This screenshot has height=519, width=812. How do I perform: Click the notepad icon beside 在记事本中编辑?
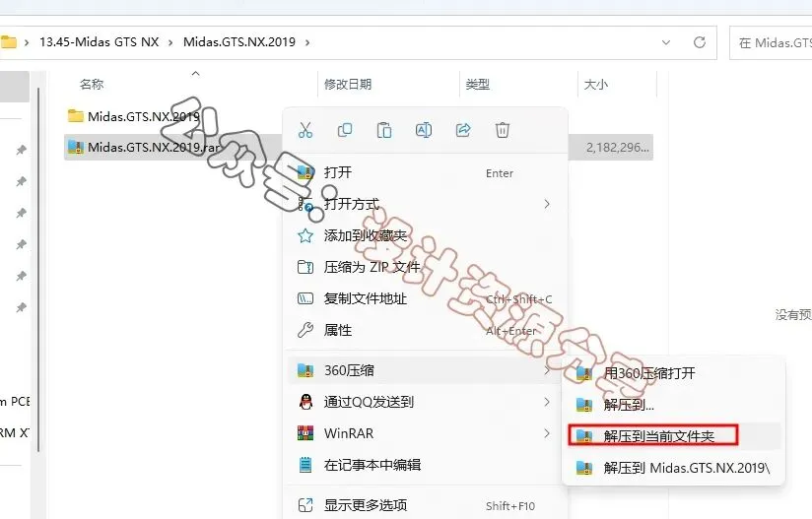pyautogui.click(x=306, y=465)
